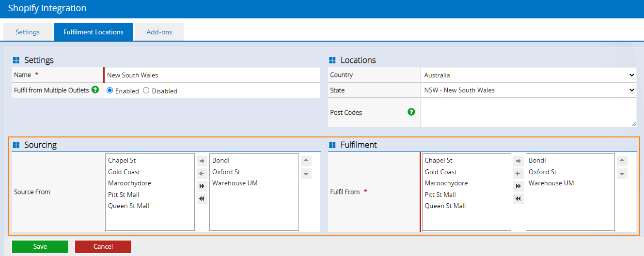Open help icon beside Fulfil from Multiple Outlets
Screen dimensions: 644x256
click(95, 90)
